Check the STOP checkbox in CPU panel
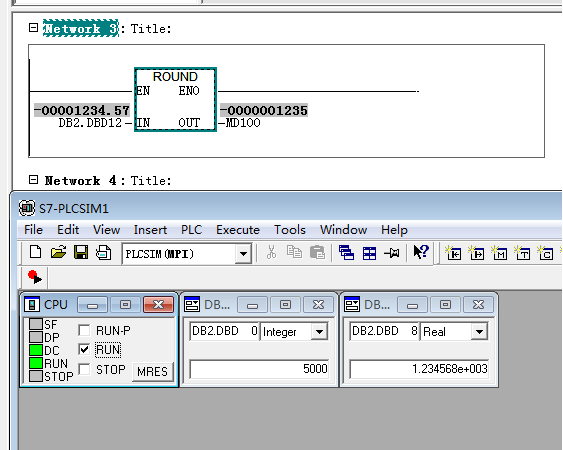This screenshot has width=563, height=450. 84,369
